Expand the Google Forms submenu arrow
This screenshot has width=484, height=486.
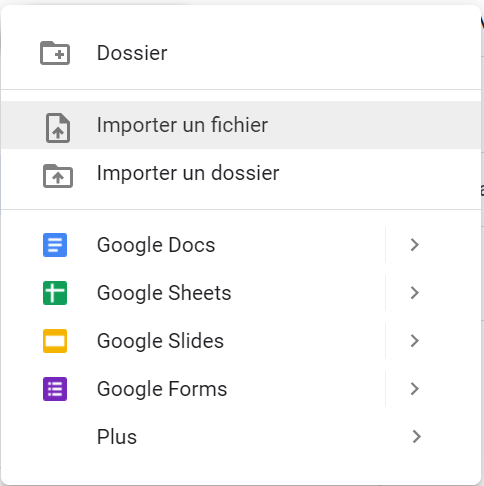(x=415, y=389)
